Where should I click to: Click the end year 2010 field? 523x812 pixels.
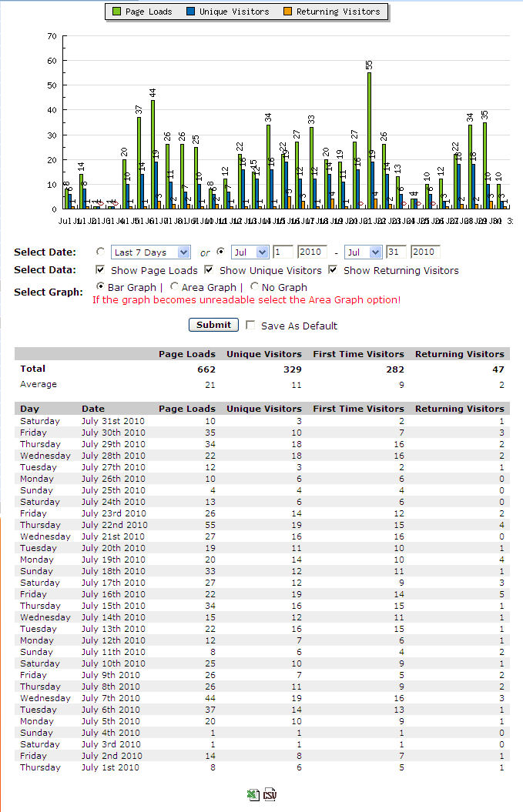[425, 252]
